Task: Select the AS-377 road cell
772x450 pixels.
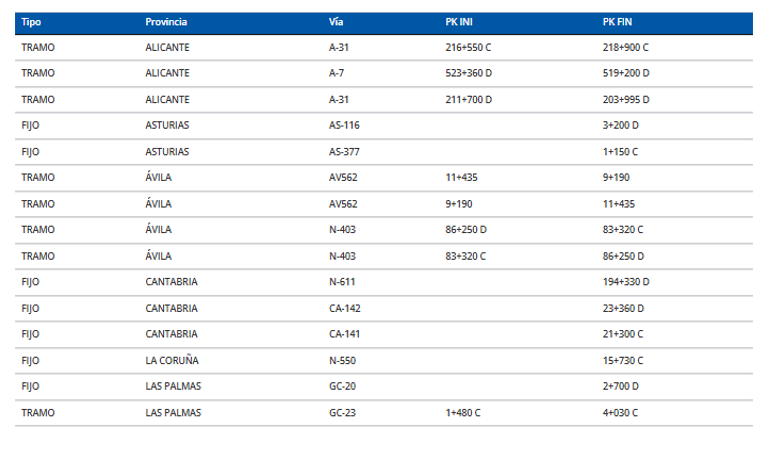Action: tap(344, 151)
